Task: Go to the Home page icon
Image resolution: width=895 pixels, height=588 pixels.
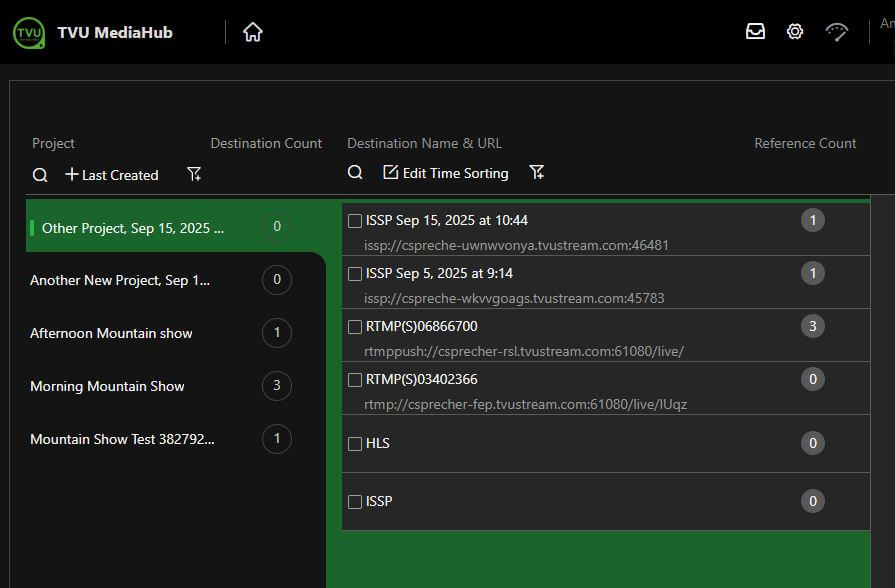Action: click(253, 32)
